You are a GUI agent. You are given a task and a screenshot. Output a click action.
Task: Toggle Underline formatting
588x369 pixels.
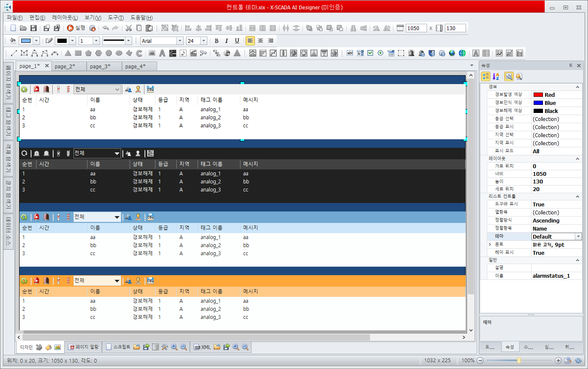[x=237, y=41]
